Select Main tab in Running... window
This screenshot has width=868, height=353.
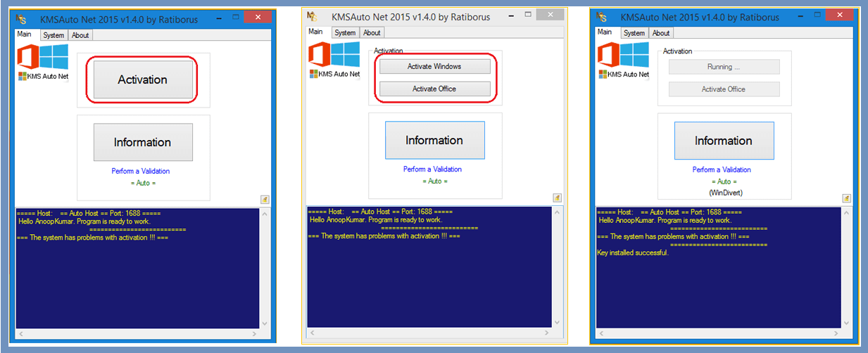605,32
